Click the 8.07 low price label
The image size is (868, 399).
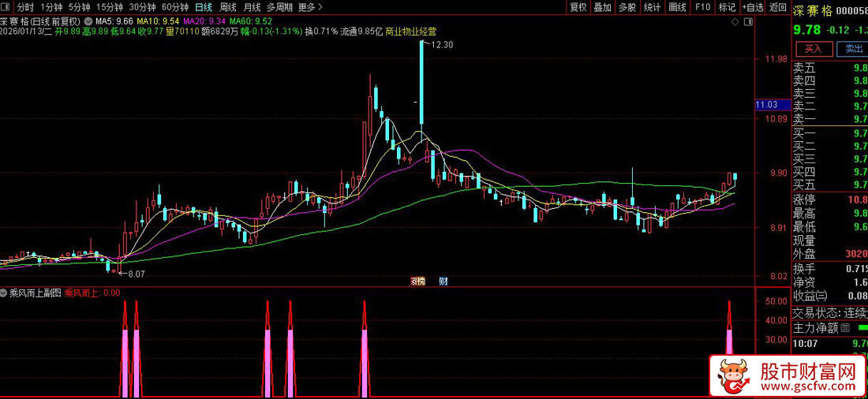coord(135,274)
